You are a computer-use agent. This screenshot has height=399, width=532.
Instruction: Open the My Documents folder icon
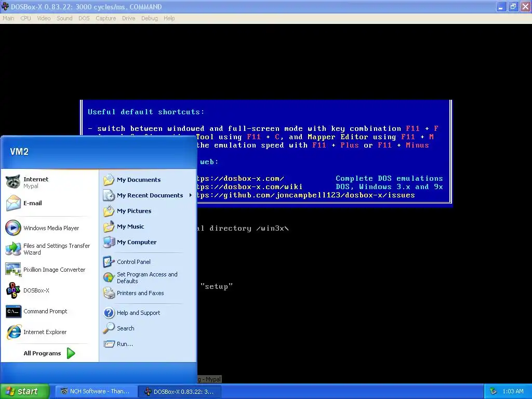click(x=109, y=179)
